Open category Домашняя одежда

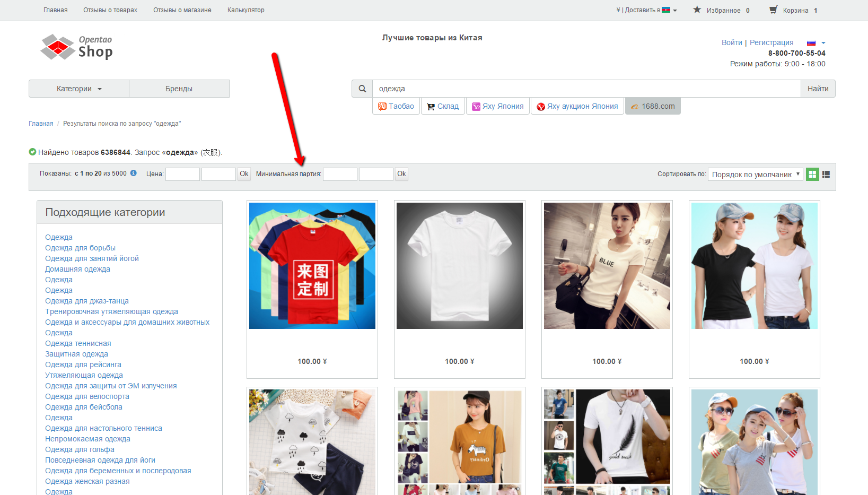click(77, 269)
